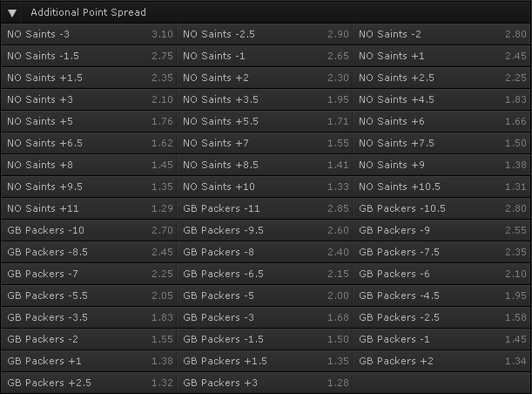Viewport: 532px width, 394px height.
Task: Collapse the Additional Point Spread section arrow
Action: 12,13
